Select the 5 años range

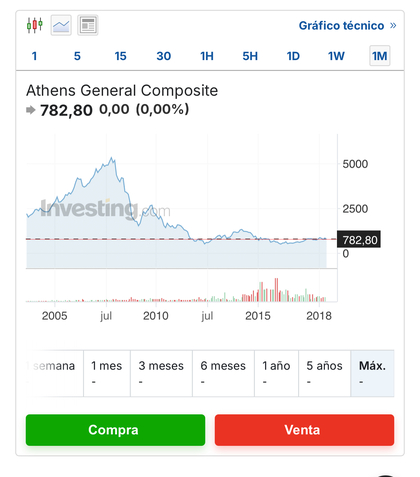tap(324, 373)
